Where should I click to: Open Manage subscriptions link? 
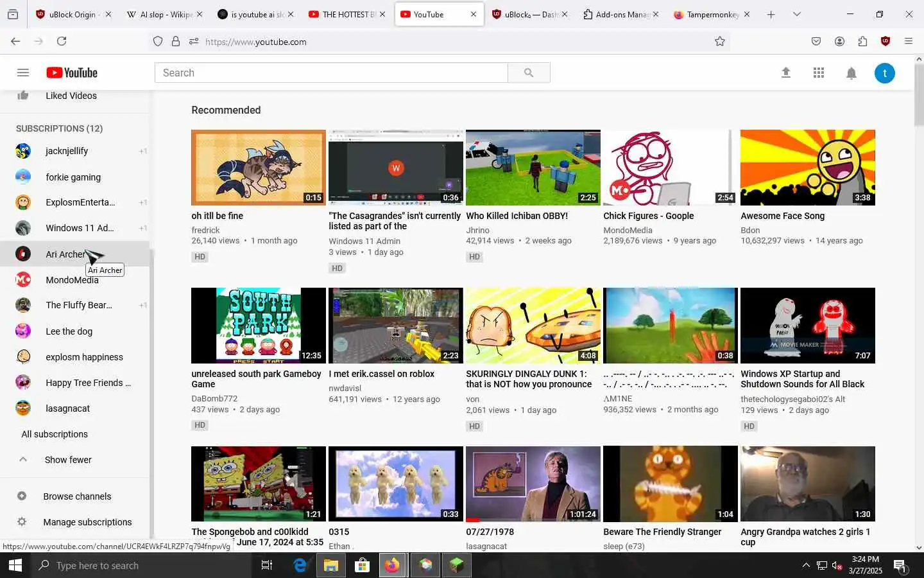click(x=87, y=522)
